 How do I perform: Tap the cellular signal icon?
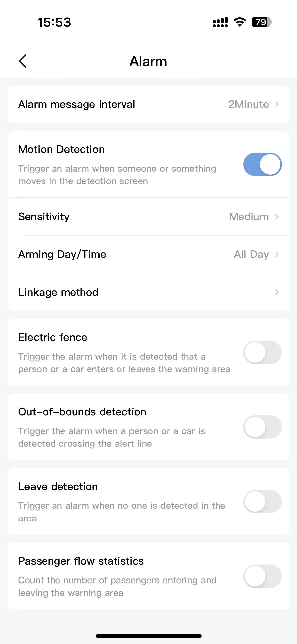220,22
